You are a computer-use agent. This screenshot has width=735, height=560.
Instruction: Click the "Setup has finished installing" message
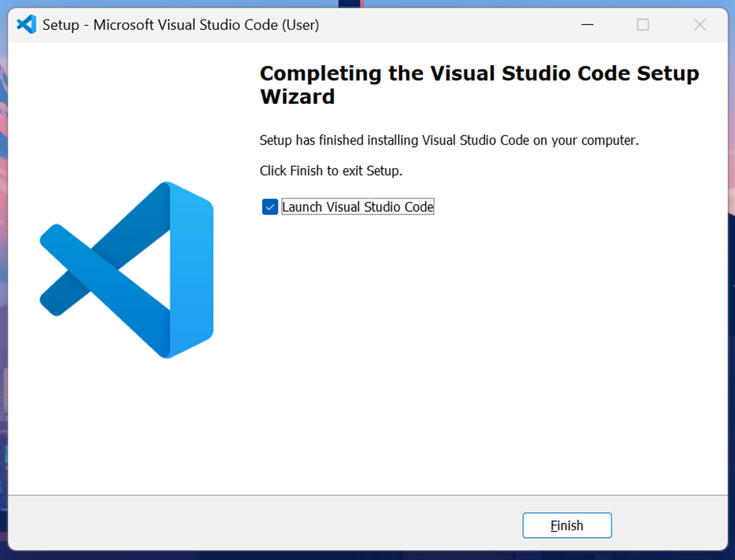[x=450, y=140]
